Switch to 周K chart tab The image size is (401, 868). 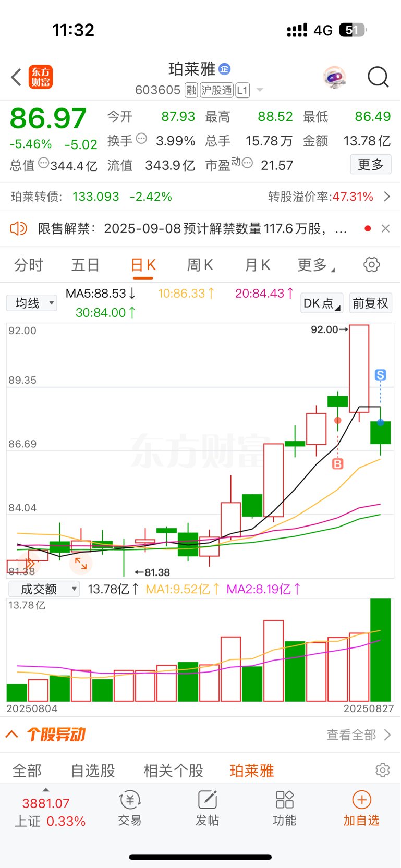tap(200, 265)
